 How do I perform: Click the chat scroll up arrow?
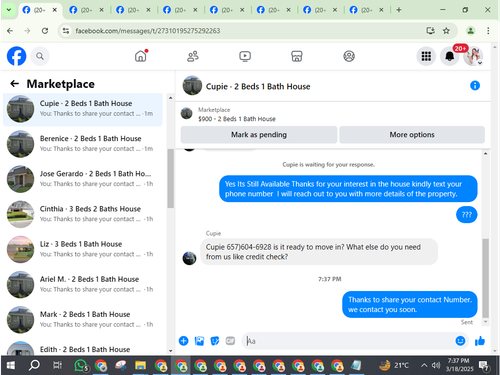(x=486, y=153)
